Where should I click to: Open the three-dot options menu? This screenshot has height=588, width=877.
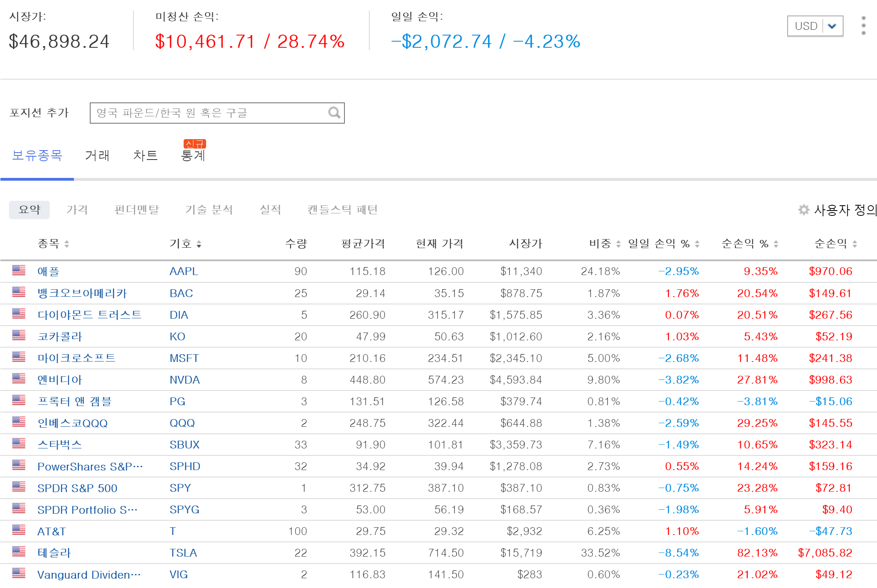pyautogui.click(x=863, y=26)
